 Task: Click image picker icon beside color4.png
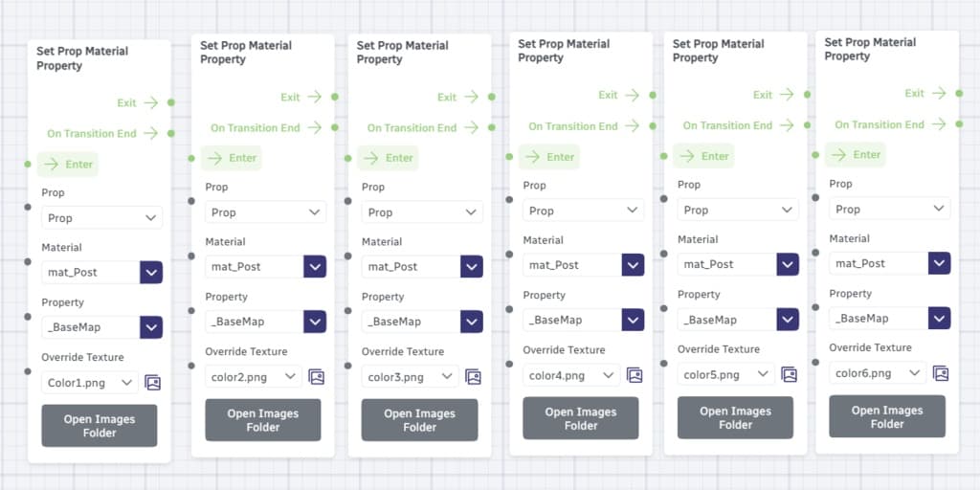[x=634, y=375]
